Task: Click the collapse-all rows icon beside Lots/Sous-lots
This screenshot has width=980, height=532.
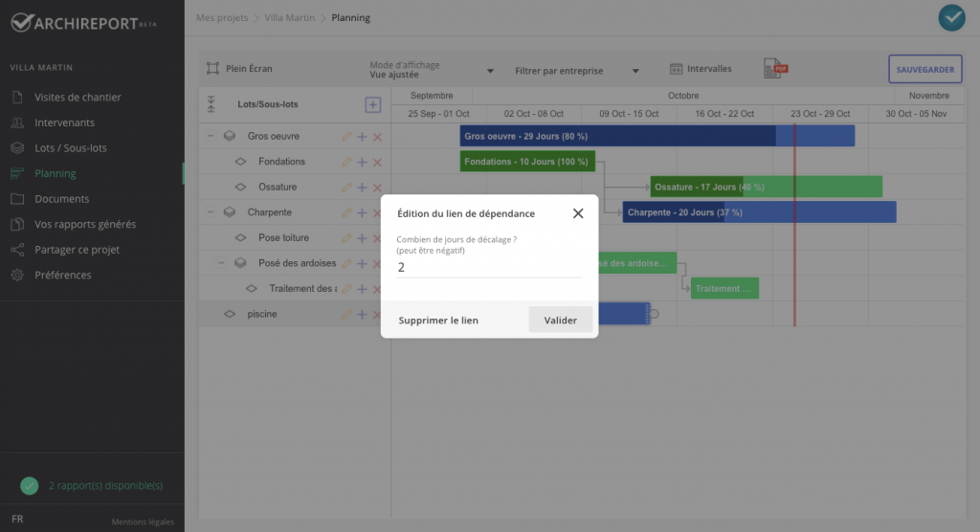Action: [x=211, y=104]
